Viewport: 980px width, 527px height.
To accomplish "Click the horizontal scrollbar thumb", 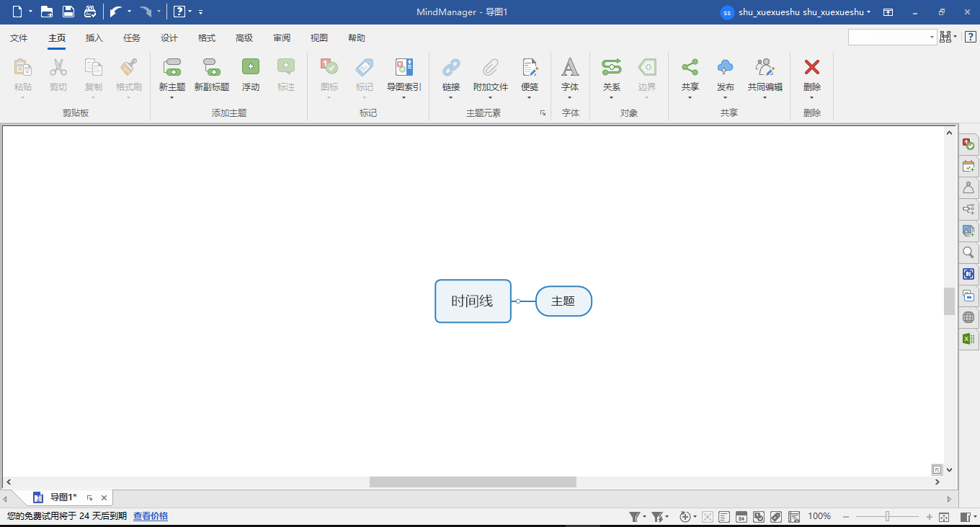I will 473,482.
